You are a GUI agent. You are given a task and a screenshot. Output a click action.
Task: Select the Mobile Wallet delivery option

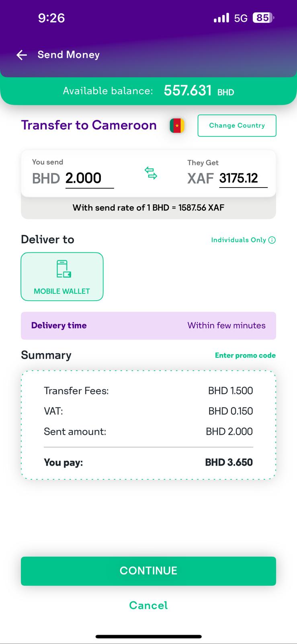point(62,277)
